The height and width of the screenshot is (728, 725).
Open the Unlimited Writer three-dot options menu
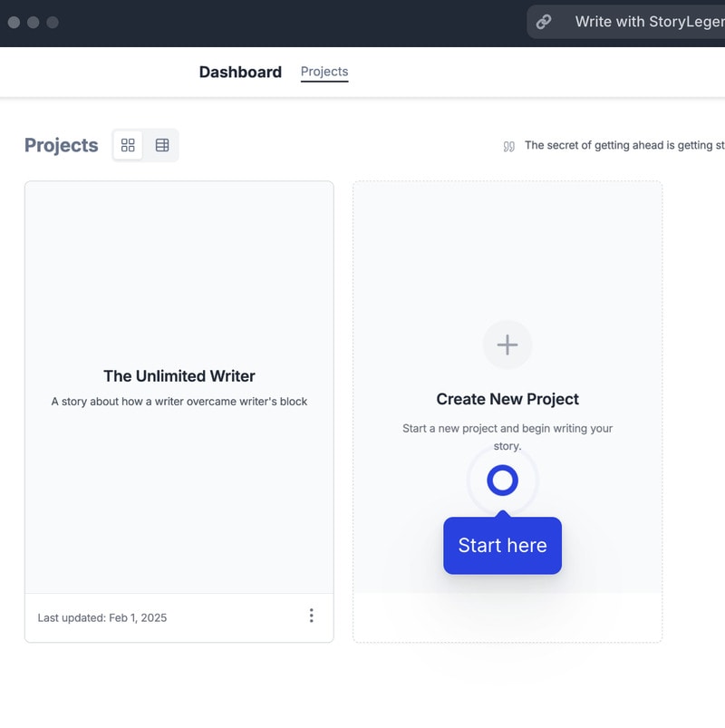tap(311, 616)
